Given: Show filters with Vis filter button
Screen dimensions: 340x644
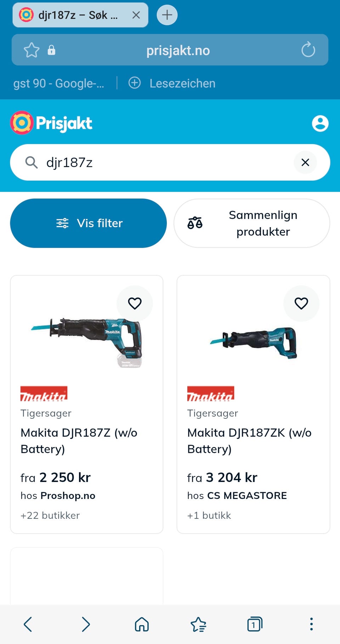Looking at the screenshot, I should pos(88,223).
